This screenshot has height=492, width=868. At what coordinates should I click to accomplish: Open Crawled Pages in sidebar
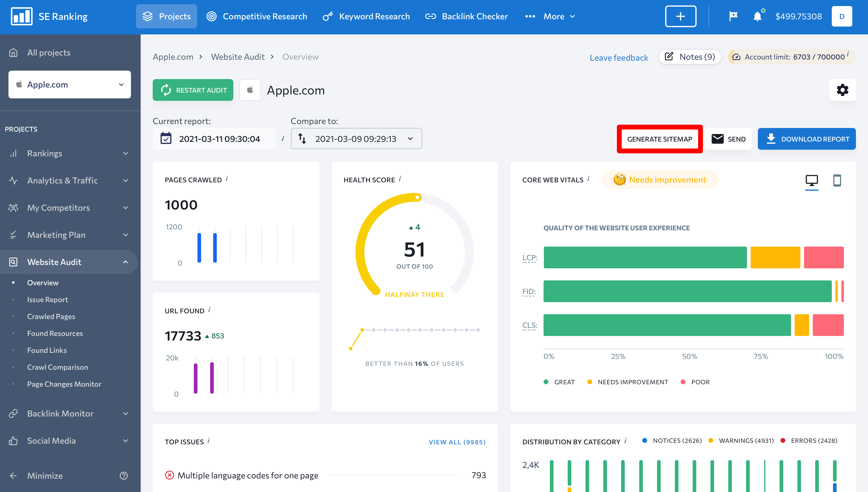click(51, 316)
